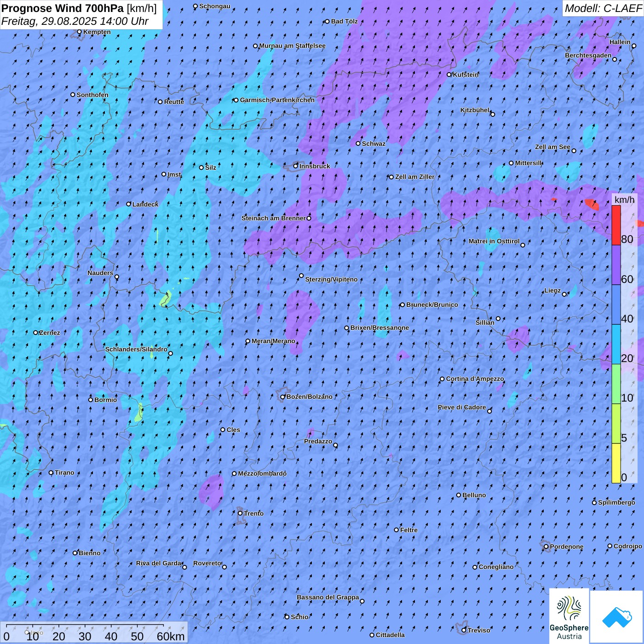Click the 'Modell: C-LAEF' label
Image resolution: width=644 pixels, height=644 pixels.
pos(603,8)
